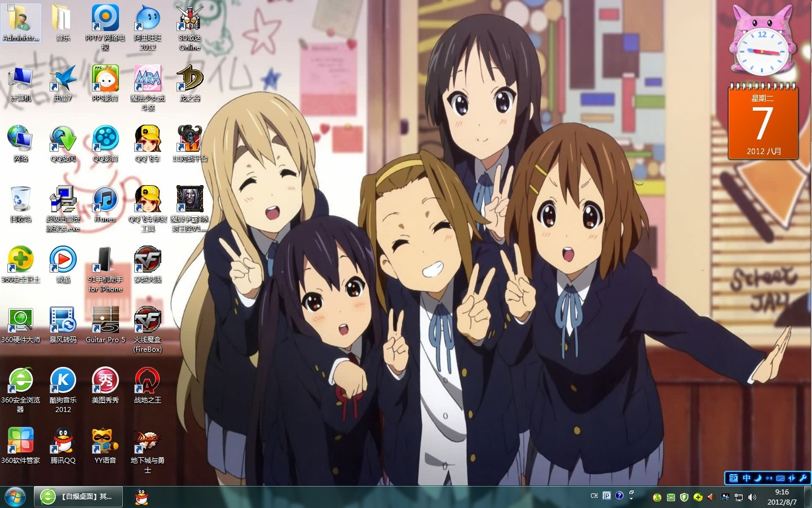The height and width of the screenshot is (508, 812).
Task: Select the 战地之王 game icon
Action: 148,385
